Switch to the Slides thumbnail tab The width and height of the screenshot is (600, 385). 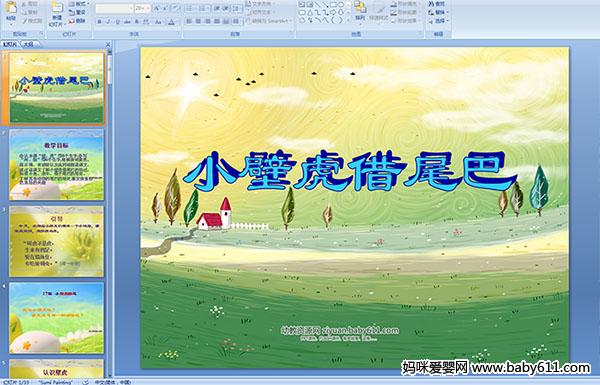point(10,44)
